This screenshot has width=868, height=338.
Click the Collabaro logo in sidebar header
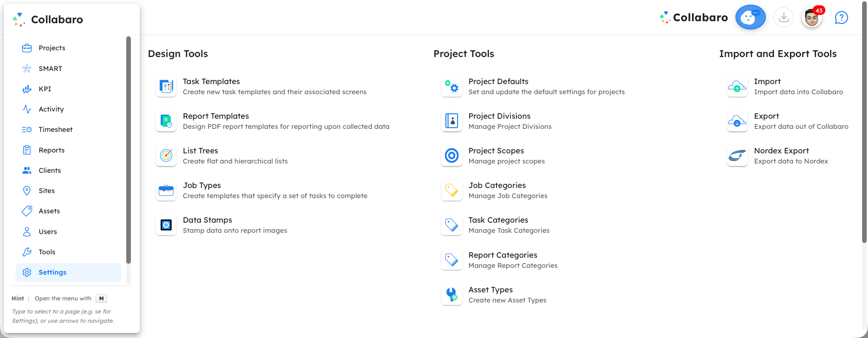coord(48,19)
